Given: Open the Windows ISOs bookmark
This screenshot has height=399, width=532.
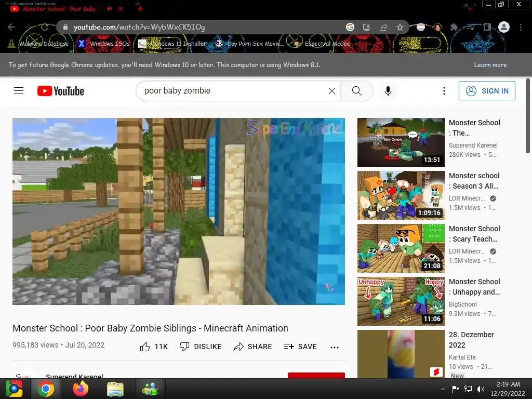Looking at the screenshot, I should click(104, 44).
